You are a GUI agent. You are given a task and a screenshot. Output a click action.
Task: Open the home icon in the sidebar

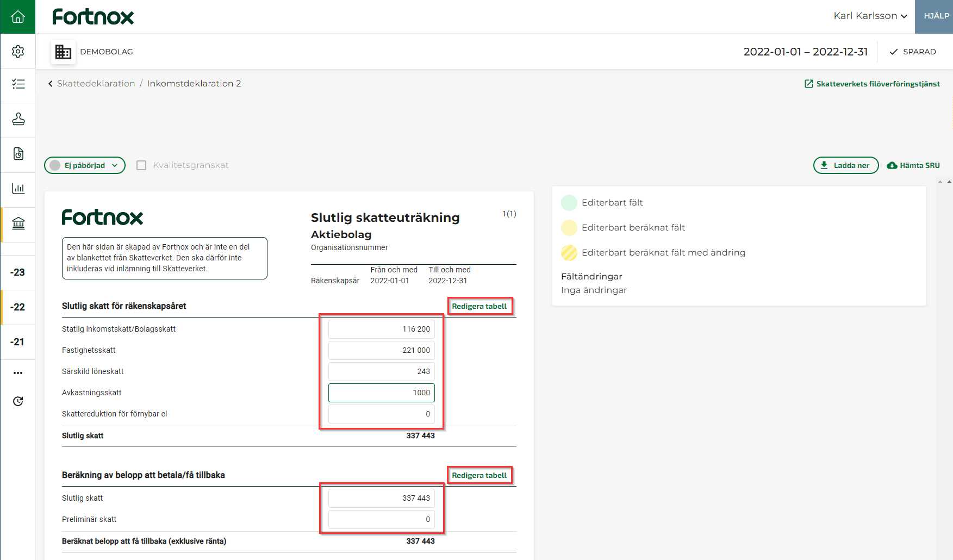18,17
